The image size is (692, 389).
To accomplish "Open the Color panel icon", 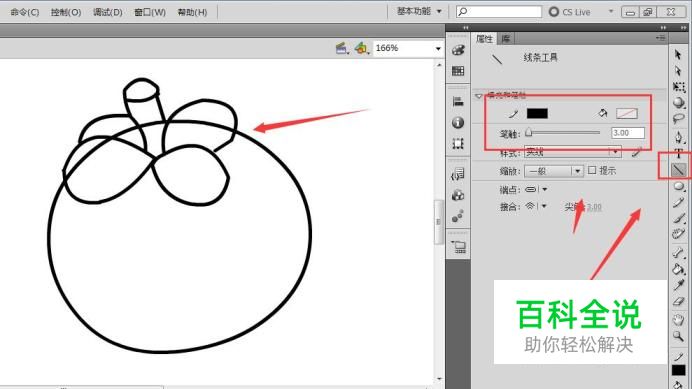I will (x=458, y=50).
